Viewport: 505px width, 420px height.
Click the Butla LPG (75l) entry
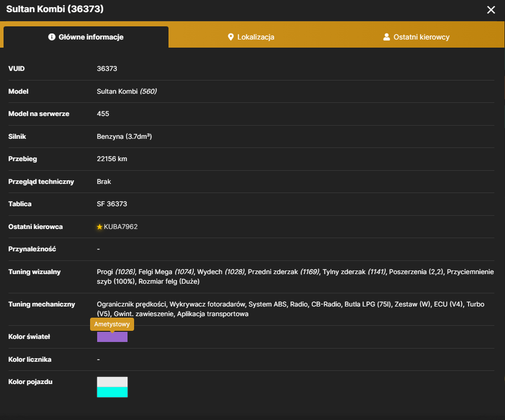click(x=367, y=305)
